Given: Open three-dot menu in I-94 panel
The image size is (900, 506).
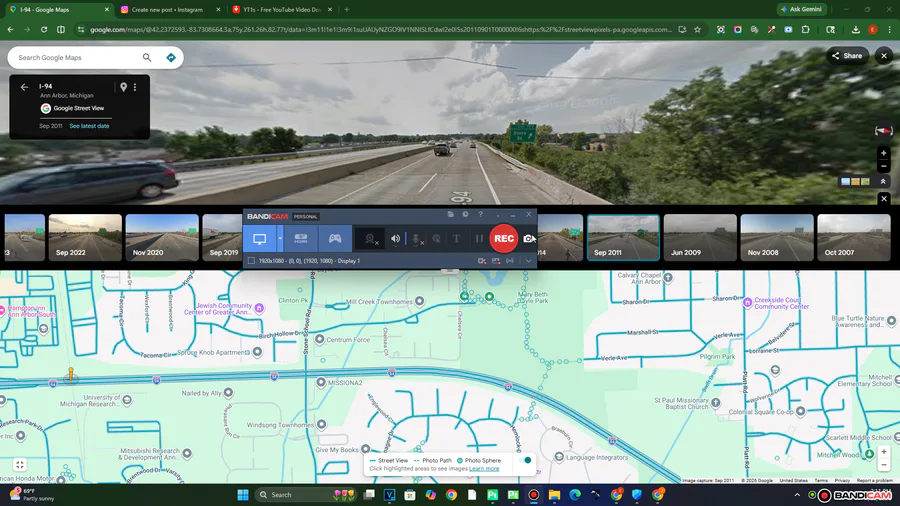Looking at the screenshot, I should point(135,87).
